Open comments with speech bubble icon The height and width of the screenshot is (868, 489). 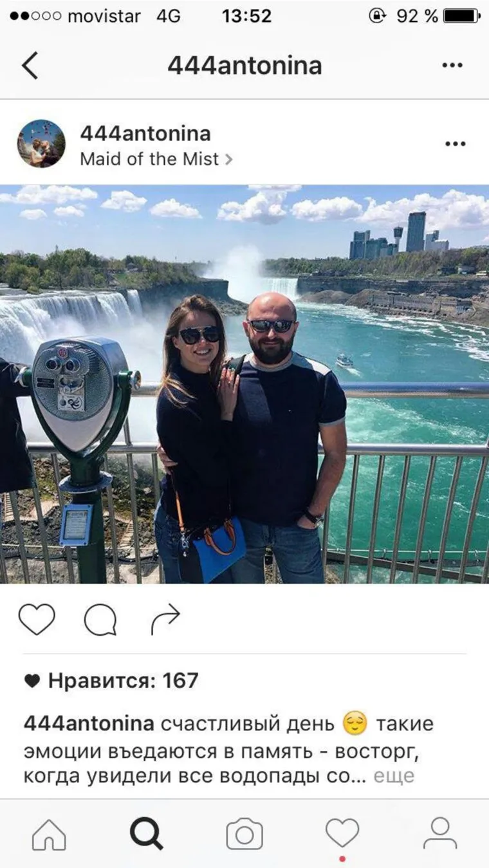pyautogui.click(x=100, y=620)
